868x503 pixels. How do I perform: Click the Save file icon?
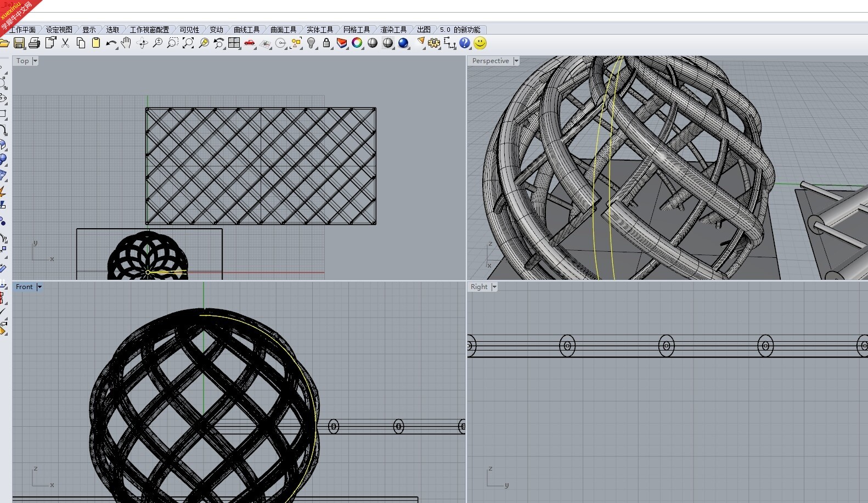pyautogui.click(x=19, y=43)
